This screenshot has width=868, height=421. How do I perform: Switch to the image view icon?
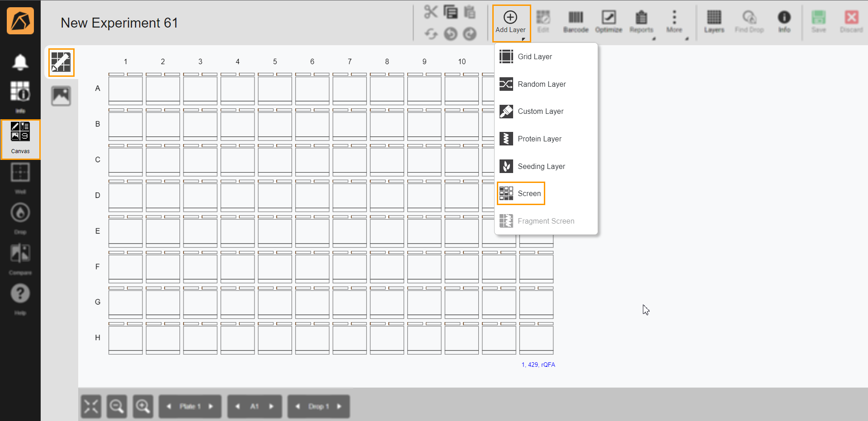(61, 96)
